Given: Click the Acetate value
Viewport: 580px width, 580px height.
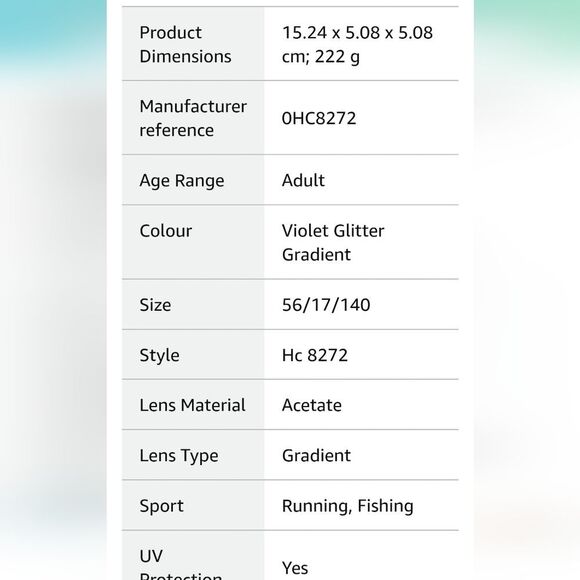Looking at the screenshot, I should pyautogui.click(x=312, y=405).
